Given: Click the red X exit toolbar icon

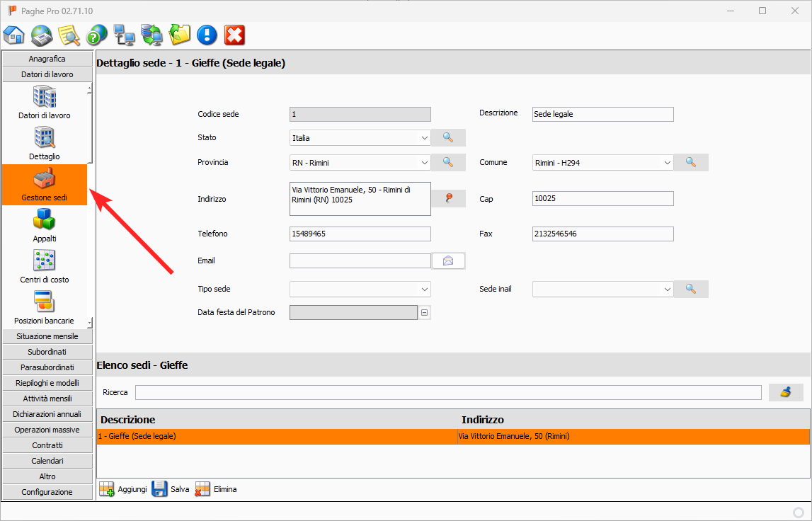Looking at the screenshot, I should click(x=234, y=35).
